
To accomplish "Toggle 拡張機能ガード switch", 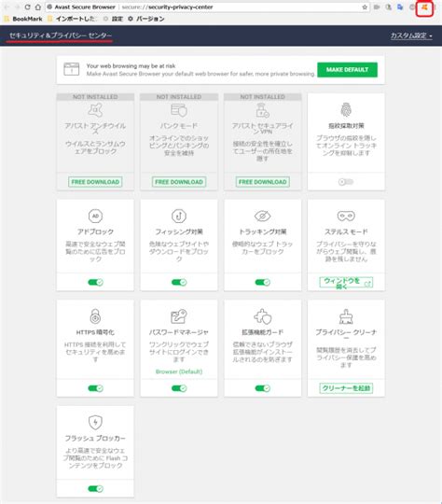I will tap(262, 388).
